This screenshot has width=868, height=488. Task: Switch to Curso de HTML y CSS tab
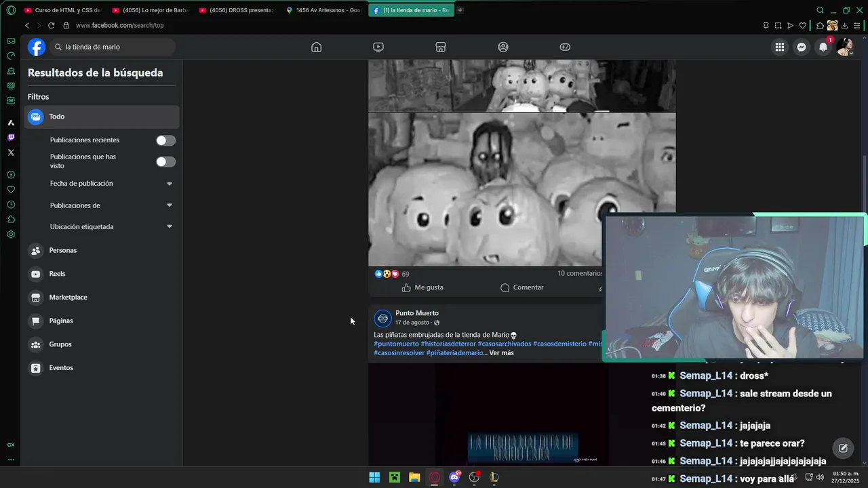pos(62,10)
